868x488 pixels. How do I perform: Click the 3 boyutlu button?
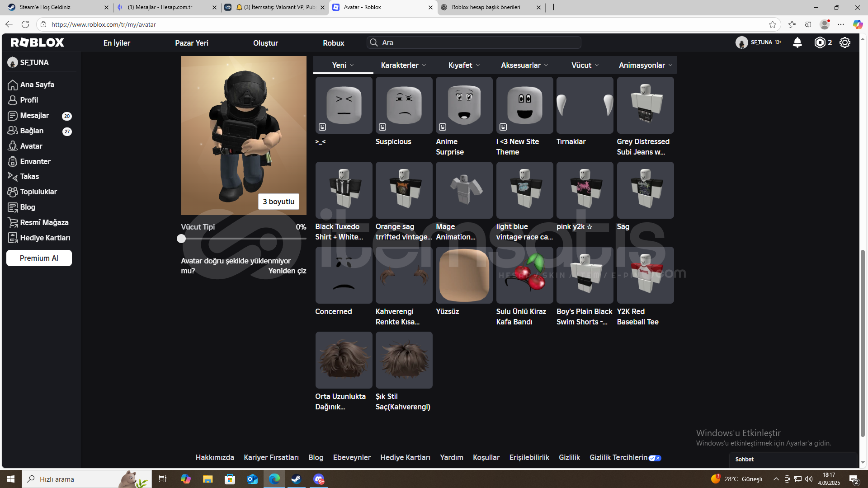click(278, 202)
